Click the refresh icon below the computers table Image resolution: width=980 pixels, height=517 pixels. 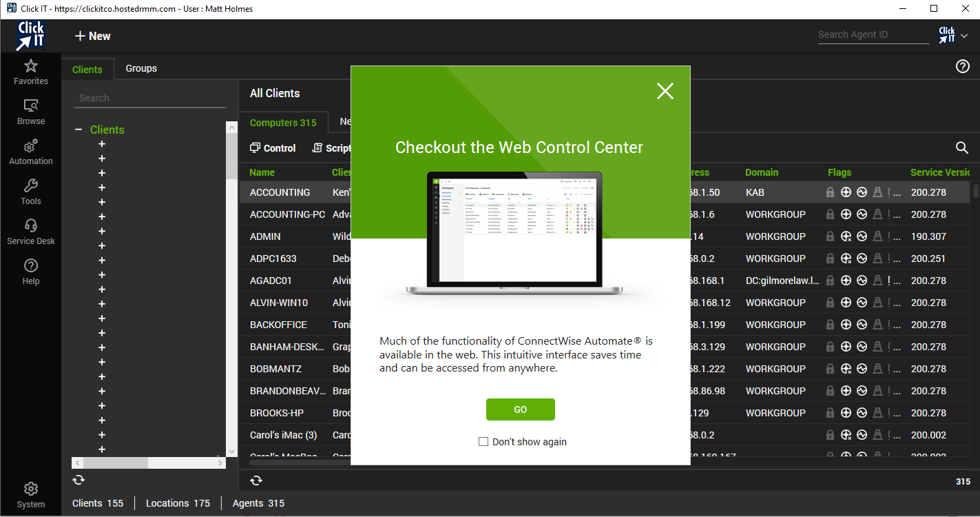coord(256,481)
